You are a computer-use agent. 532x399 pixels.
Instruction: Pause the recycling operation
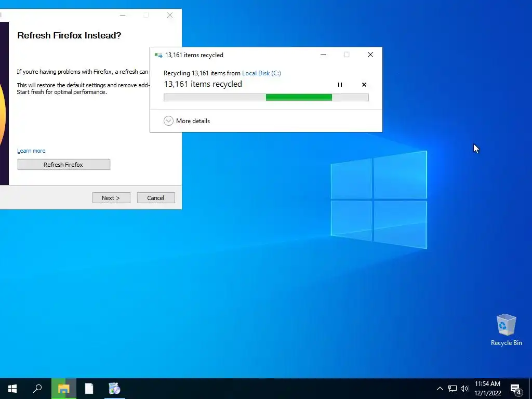340,85
